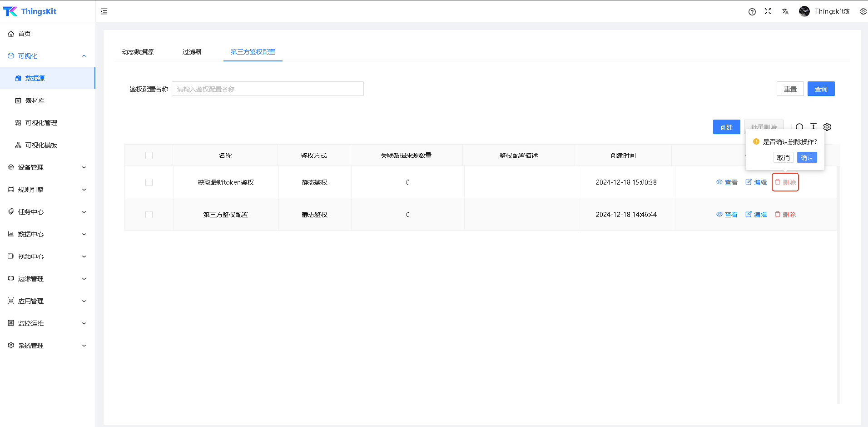Click the 编辑 icon for 第三方鉴权配置 row
The image size is (868, 427).
756,215
